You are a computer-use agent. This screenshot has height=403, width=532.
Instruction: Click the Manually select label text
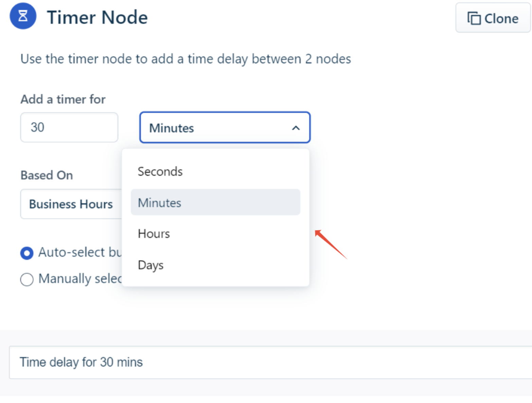80,279
